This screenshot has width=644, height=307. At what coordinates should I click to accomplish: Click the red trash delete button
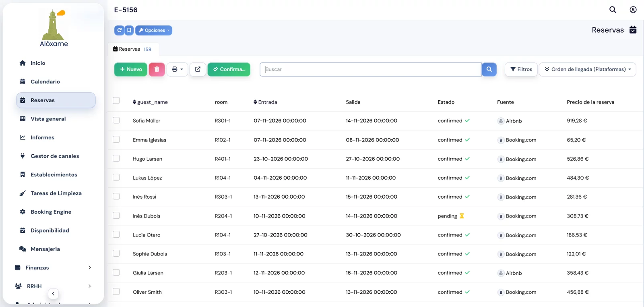click(x=157, y=69)
